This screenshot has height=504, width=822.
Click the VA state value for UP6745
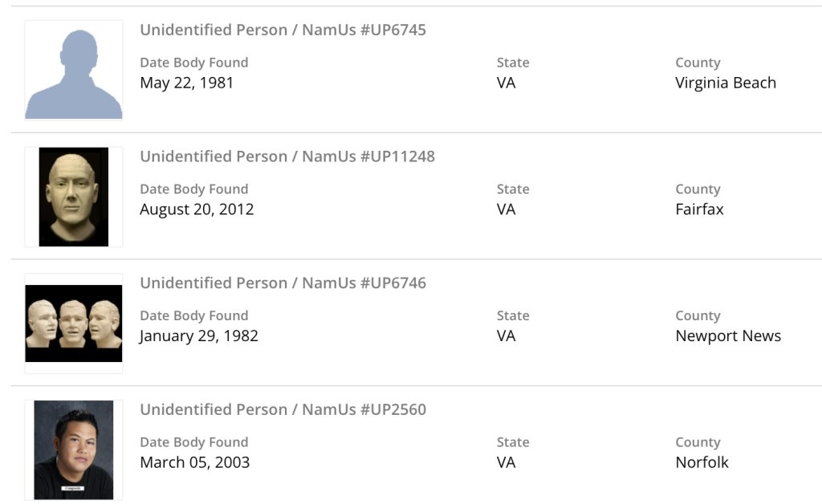click(x=506, y=83)
